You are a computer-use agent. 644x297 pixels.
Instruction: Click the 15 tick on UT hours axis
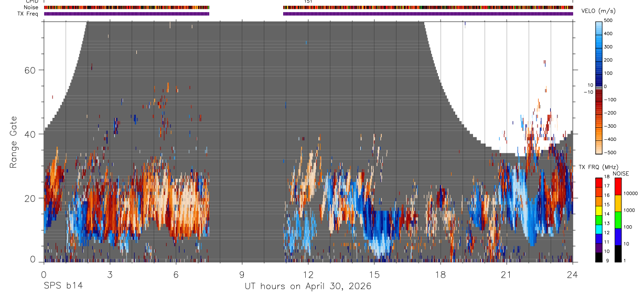374,274
